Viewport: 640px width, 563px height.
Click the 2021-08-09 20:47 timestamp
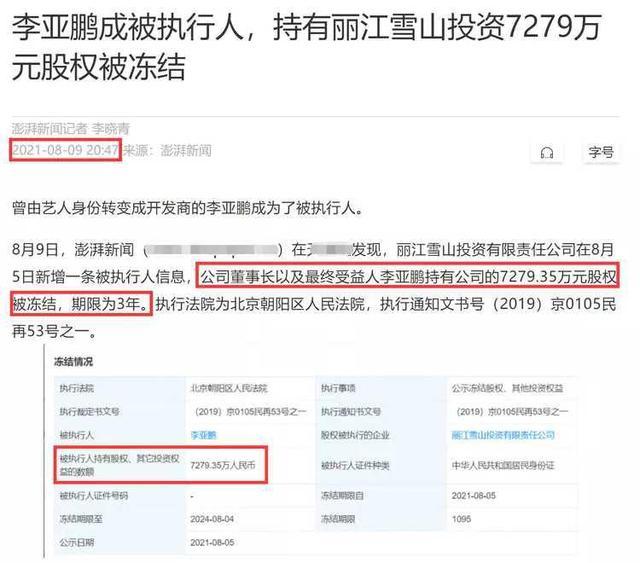point(65,150)
